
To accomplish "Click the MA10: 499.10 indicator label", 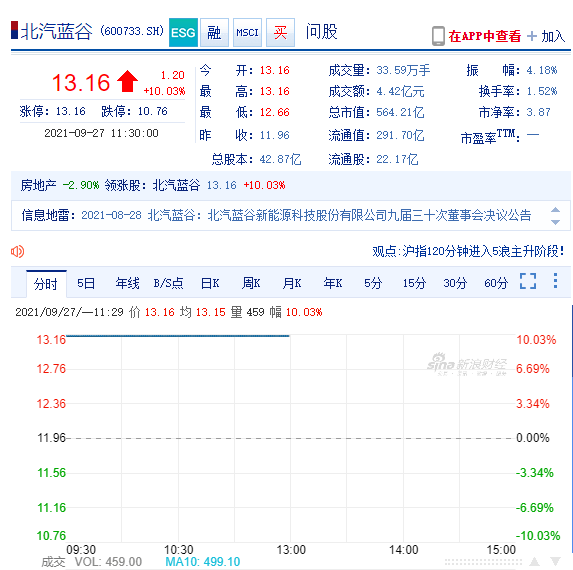I will pos(203,562).
